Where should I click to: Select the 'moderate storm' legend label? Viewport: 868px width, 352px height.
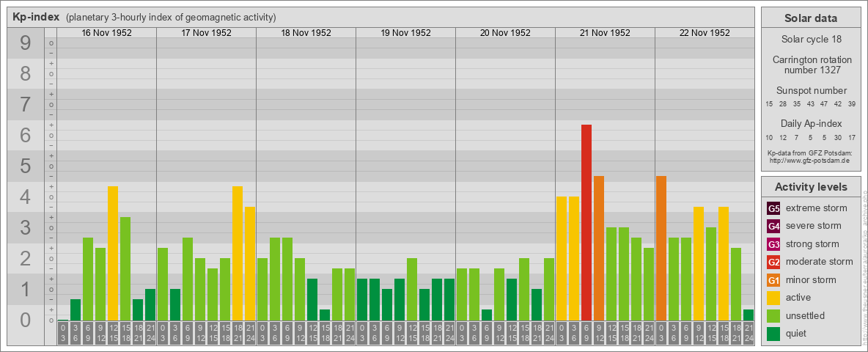[x=820, y=262]
